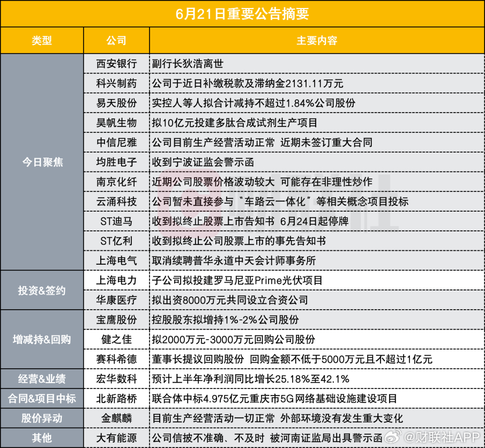This screenshot has width=485, height=448.
Task: Click the text "董事长提议回购股份"
Action: coord(198,359)
